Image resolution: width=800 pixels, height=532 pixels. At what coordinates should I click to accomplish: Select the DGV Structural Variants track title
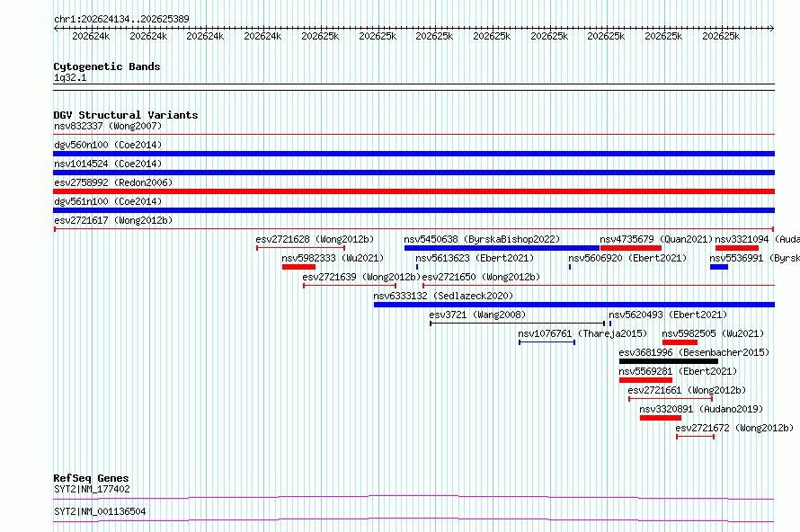126,115
